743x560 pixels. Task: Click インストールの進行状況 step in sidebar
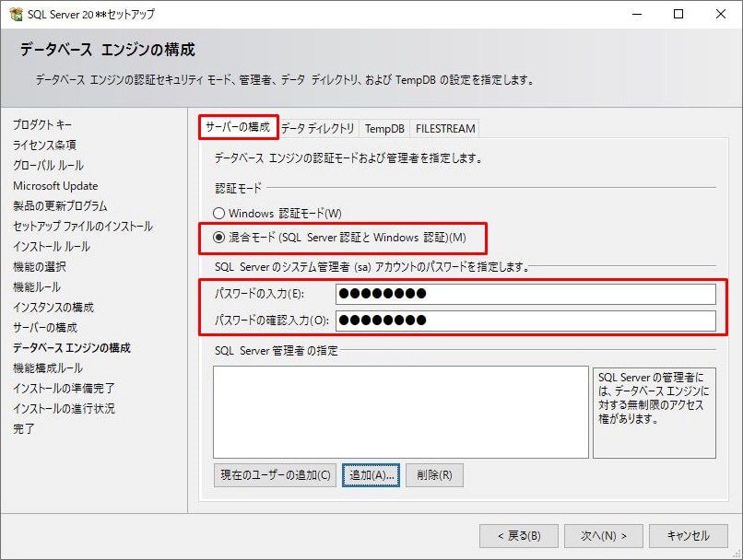click(64, 409)
